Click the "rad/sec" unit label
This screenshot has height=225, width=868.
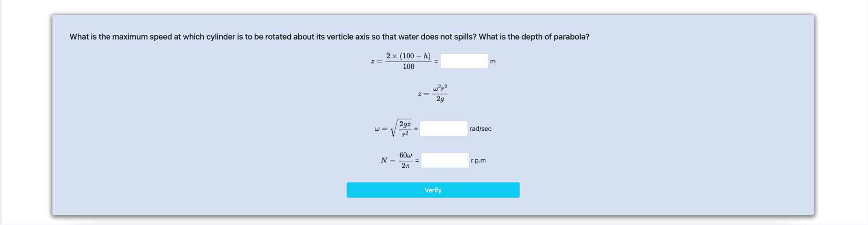point(480,129)
